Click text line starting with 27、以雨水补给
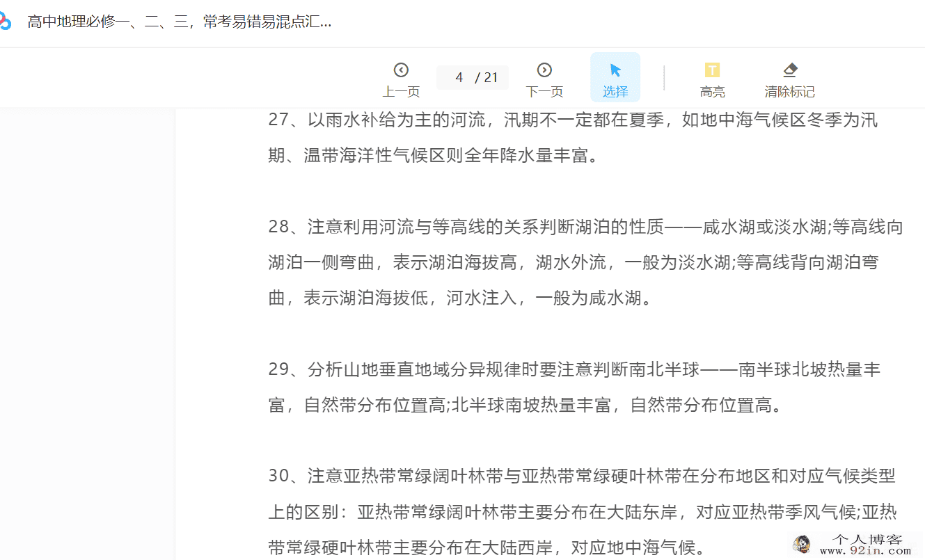Image resolution: width=925 pixels, height=560 pixels. click(574, 120)
